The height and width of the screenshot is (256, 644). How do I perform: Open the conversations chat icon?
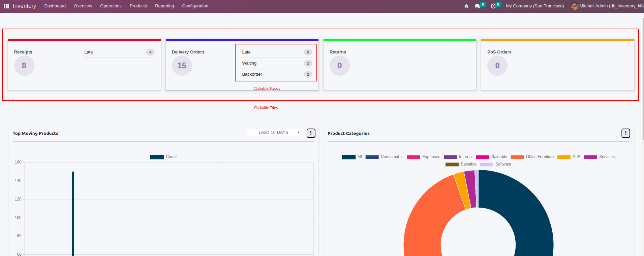coord(478,6)
